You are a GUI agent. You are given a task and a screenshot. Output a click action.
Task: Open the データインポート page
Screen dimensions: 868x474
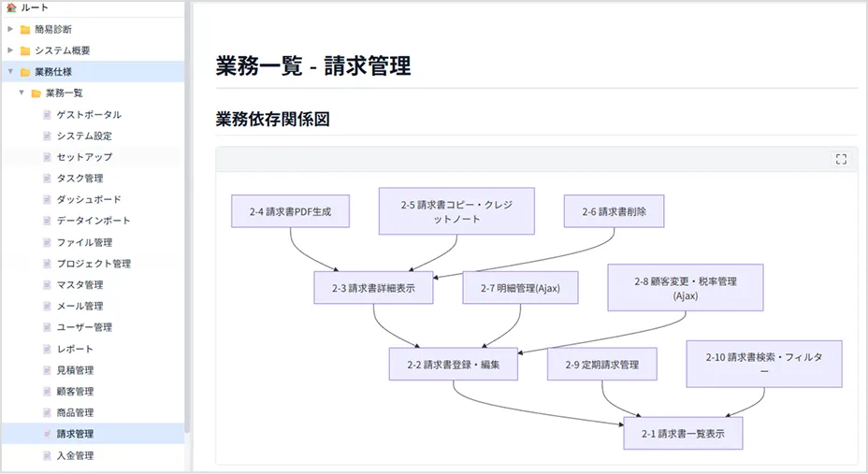(94, 221)
